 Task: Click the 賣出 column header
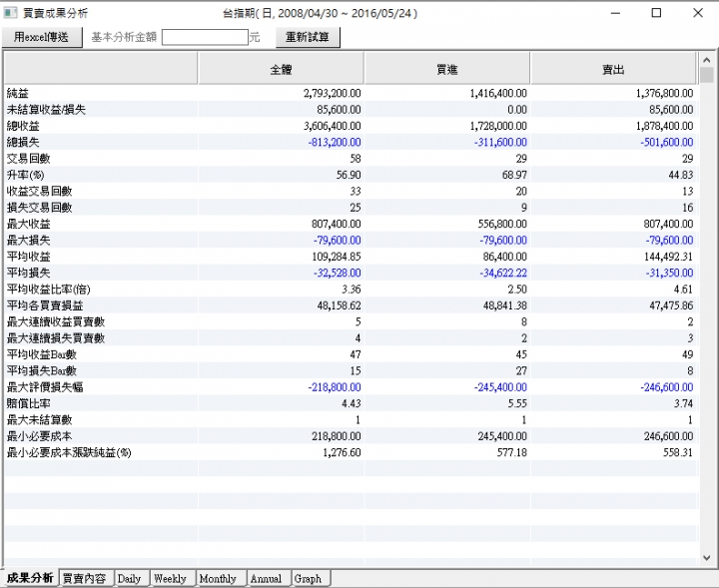coord(613,69)
